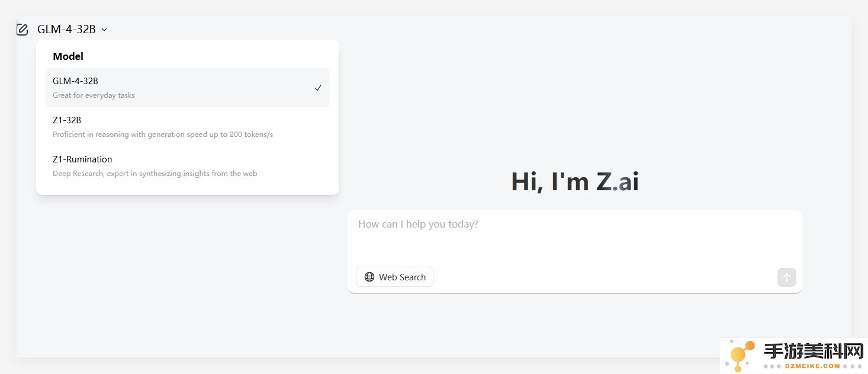The width and height of the screenshot is (868, 374).
Task: Open the GLM-4-32B model selector label
Action: (66, 29)
